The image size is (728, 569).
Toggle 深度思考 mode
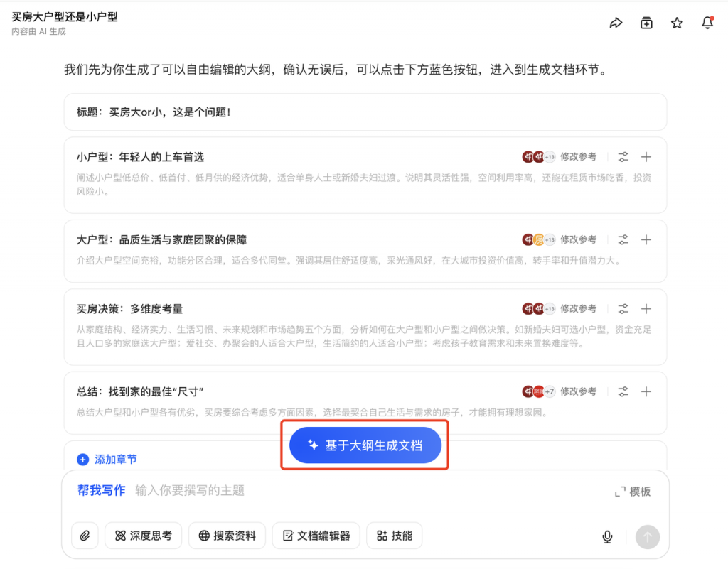pyautogui.click(x=144, y=536)
